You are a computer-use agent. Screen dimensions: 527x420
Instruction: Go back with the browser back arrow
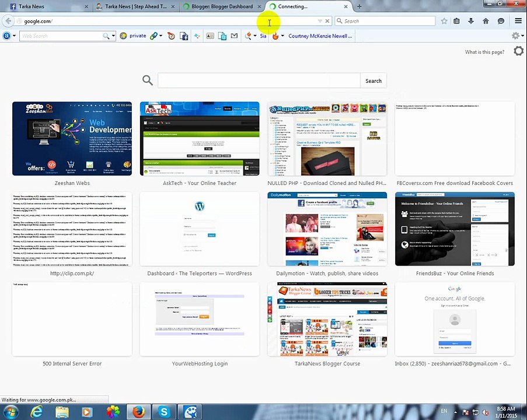click(8, 21)
